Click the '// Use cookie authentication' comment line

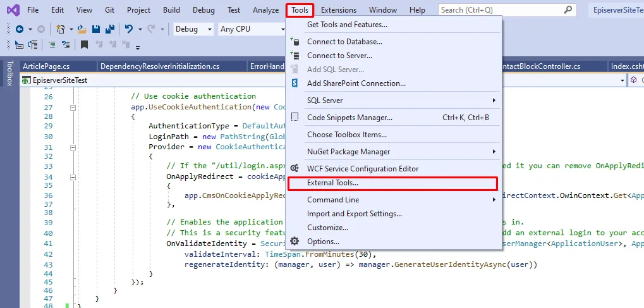[193, 96]
